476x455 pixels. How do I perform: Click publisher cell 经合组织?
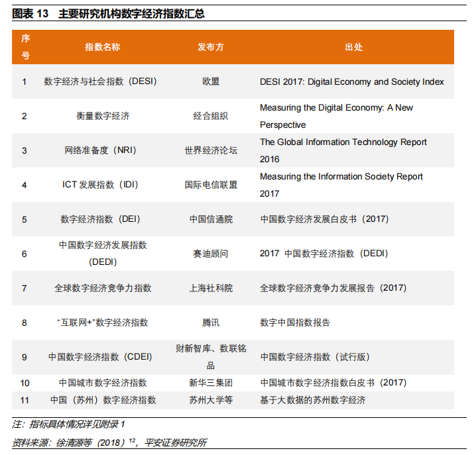coord(211,116)
